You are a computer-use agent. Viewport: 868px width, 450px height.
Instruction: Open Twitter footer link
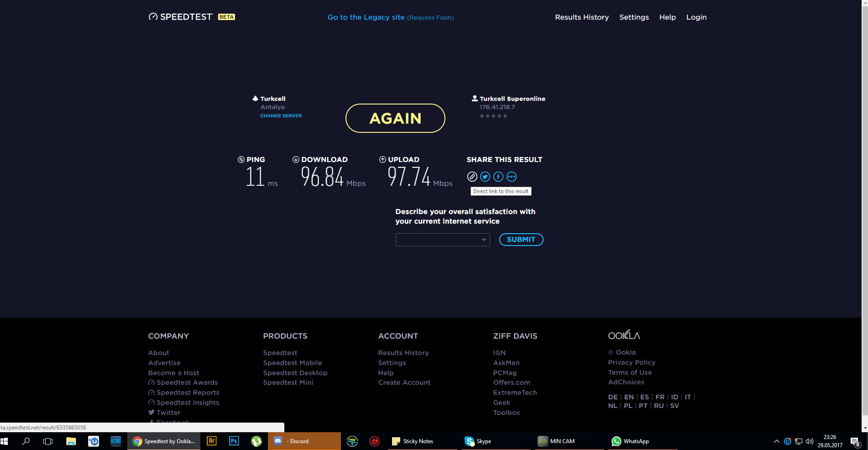point(164,413)
